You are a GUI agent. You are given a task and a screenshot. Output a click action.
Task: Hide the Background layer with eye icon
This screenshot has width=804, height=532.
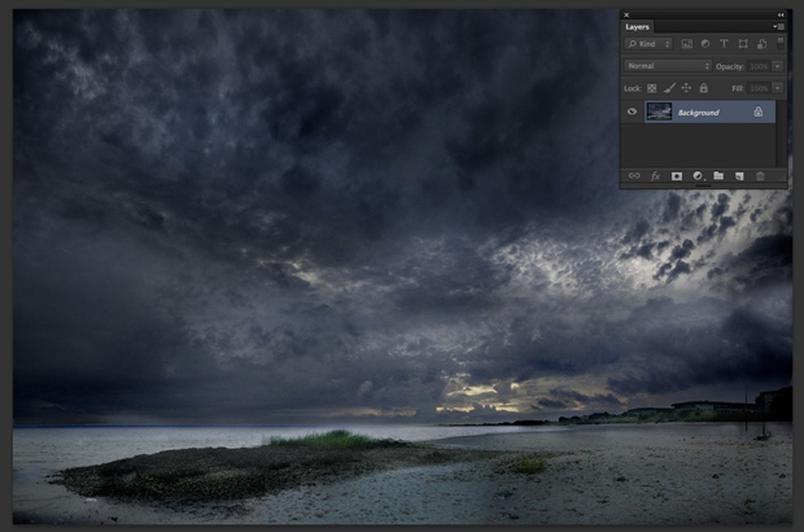coord(632,112)
